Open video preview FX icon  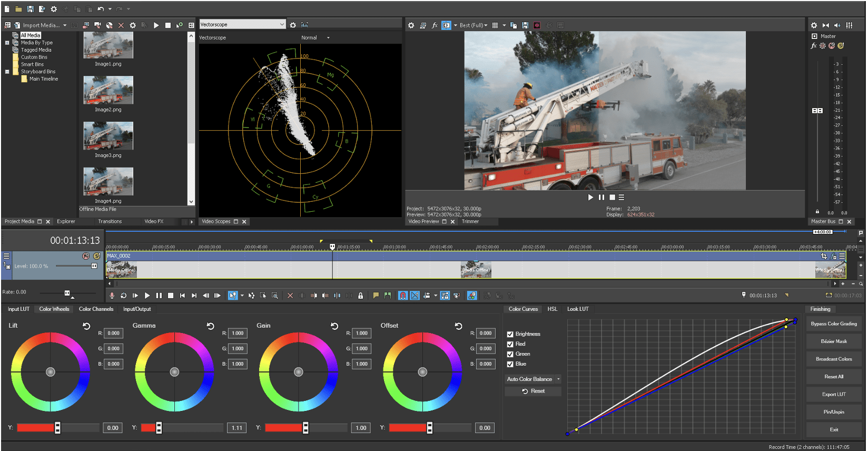point(435,25)
